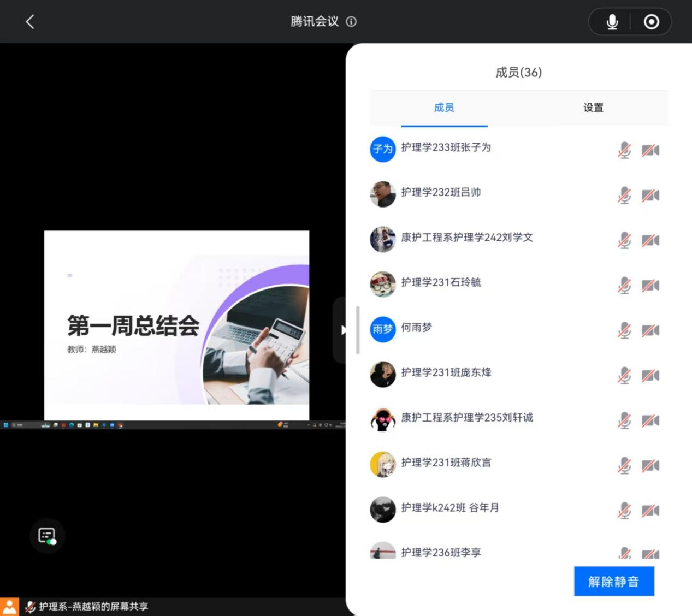This screenshot has height=616, width=692.
Task: Click 何雨梦's blue avatar icon
Action: (382, 329)
